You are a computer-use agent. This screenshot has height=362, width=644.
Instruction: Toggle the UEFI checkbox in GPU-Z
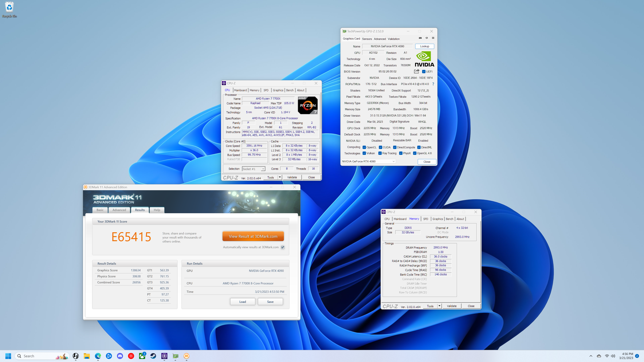pos(424,71)
